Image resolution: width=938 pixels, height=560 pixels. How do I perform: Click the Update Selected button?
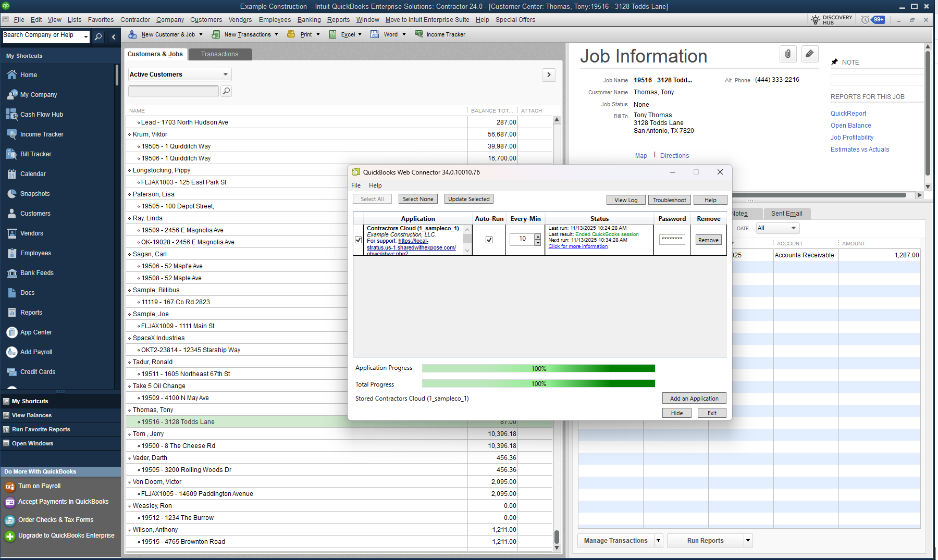pos(468,199)
